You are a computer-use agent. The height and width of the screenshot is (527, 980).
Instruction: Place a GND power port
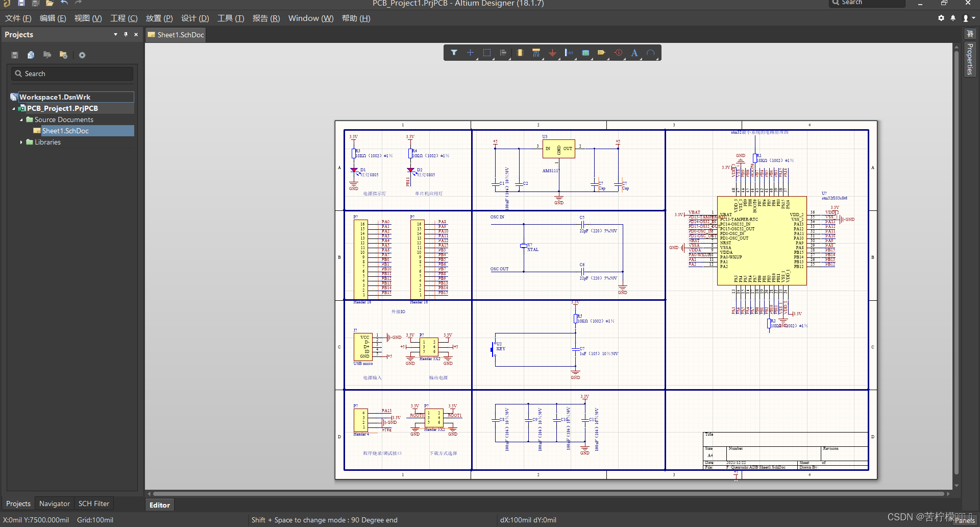point(552,53)
